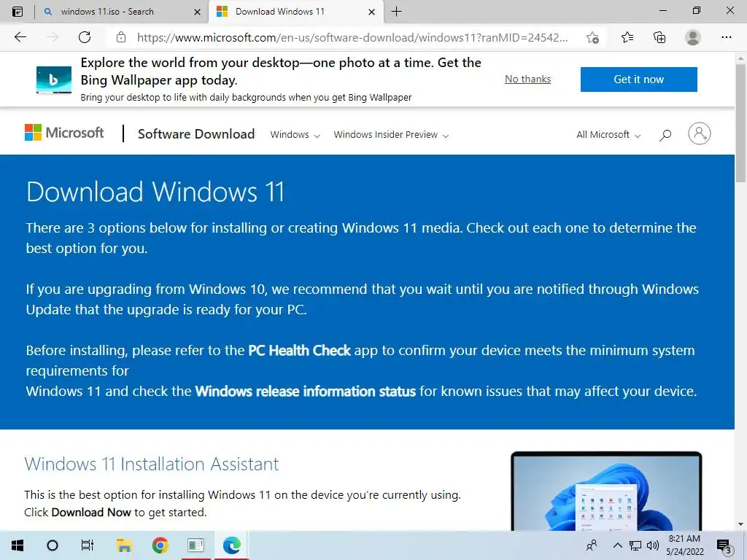Click the Bing Wallpaper app logo
747x560 pixels.
(54, 79)
